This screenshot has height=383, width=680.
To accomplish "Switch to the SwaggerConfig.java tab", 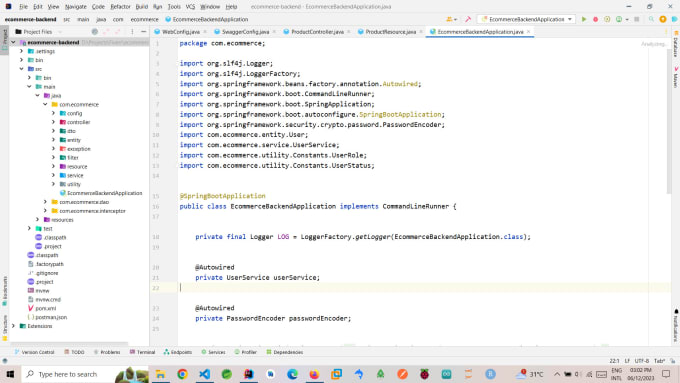I will 245,32.
